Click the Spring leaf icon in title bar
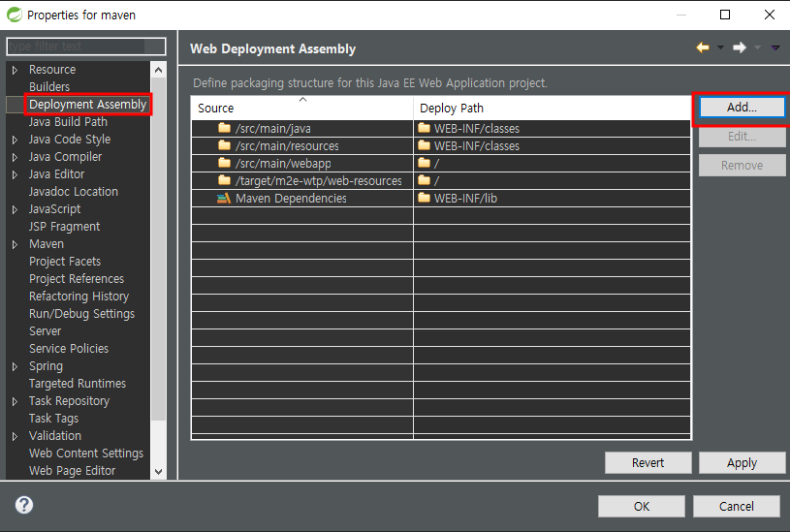This screenshot has height=532, width=790. [15, 15]
